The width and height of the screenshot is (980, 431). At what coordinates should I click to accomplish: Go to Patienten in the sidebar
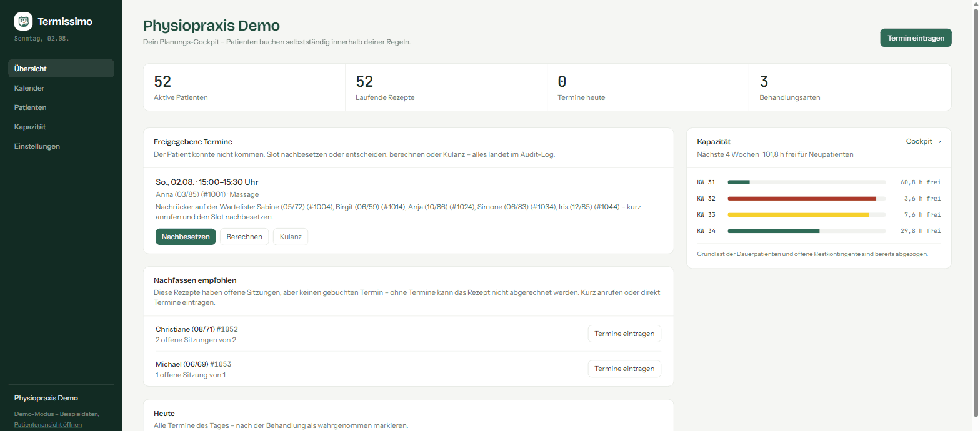pyautogui.click(x=61, y=107)
